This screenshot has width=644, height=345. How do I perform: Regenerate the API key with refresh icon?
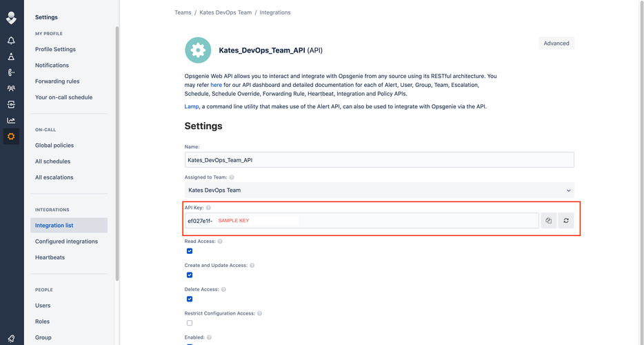(566, 220)
